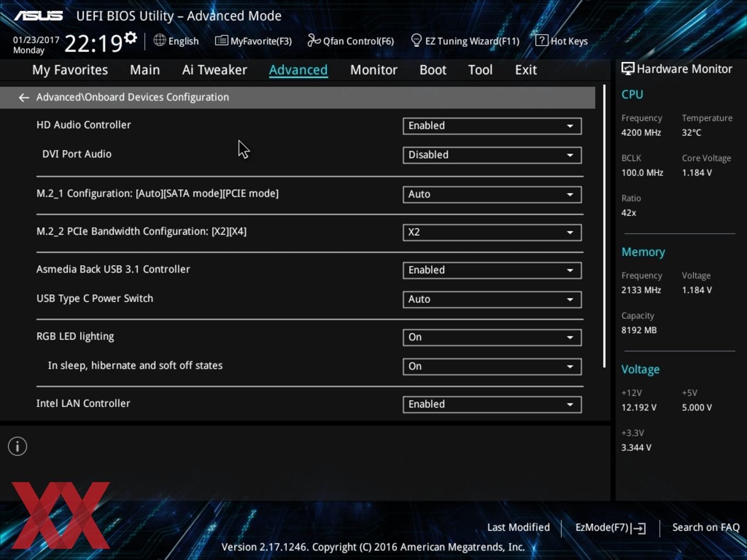Screen dimensions: 747x560
Task: Click the globe language icon
Action: point(159,40)
